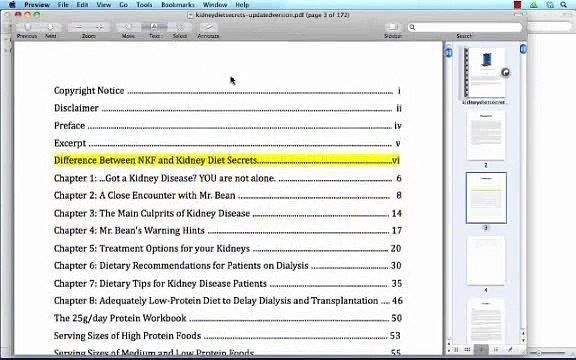Click Chapter 2 Close Encounter with Mr. Bean
This screenshot has width=576, height=360.
(227, 195)
